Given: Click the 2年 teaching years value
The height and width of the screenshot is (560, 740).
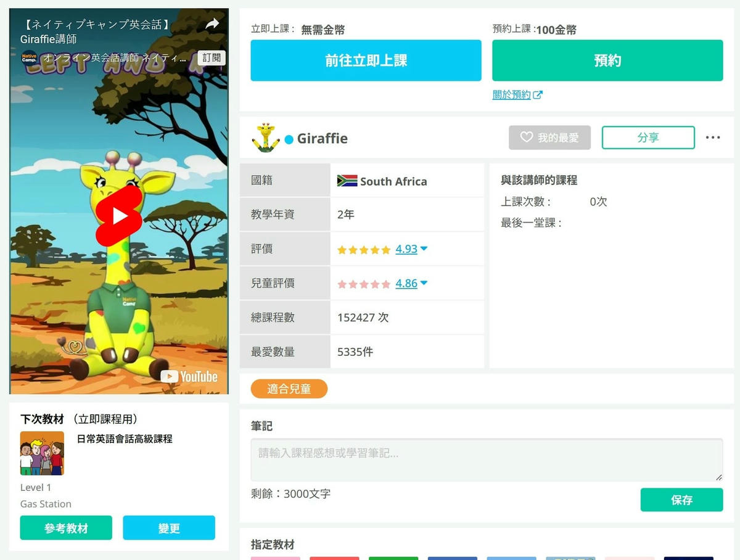Looking at the screenshot, I should pos(346,215).
